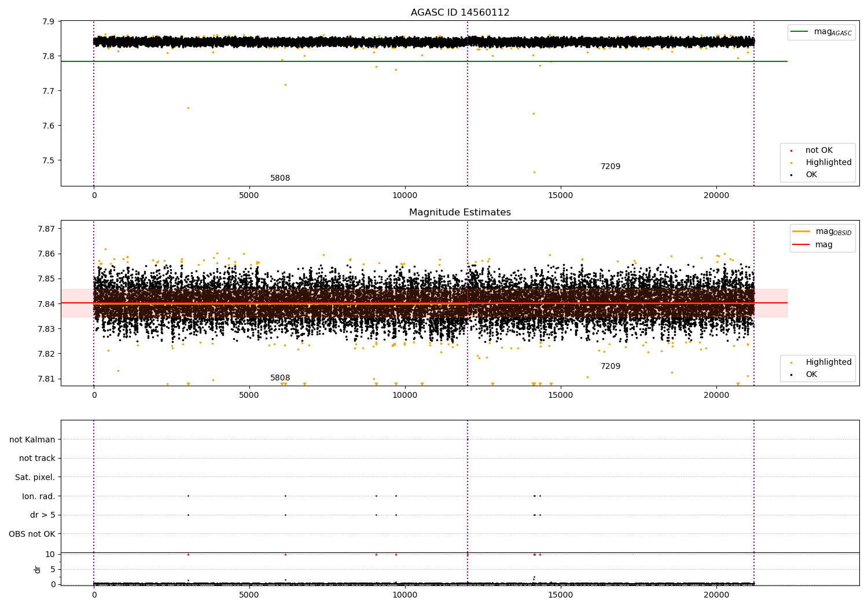Screen dimensions: 868x608
Task: Click the rotated 'dr' y-axis label
Action: pyautogui.click(x=38, y=569)
